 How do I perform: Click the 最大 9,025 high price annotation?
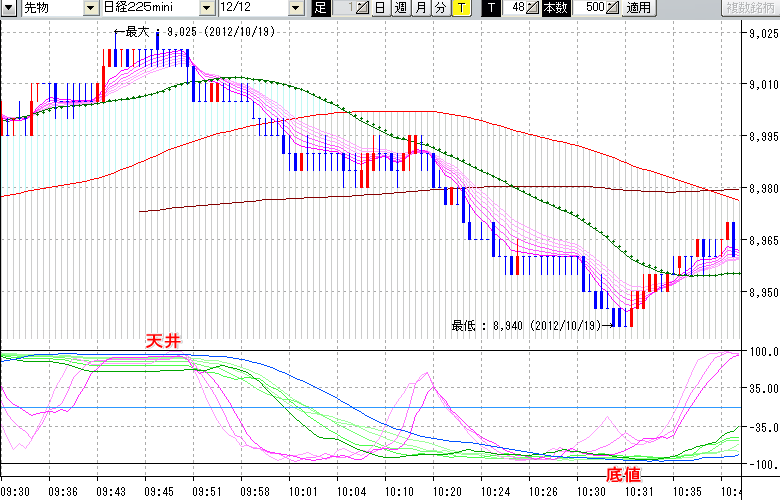coord(200,32)
